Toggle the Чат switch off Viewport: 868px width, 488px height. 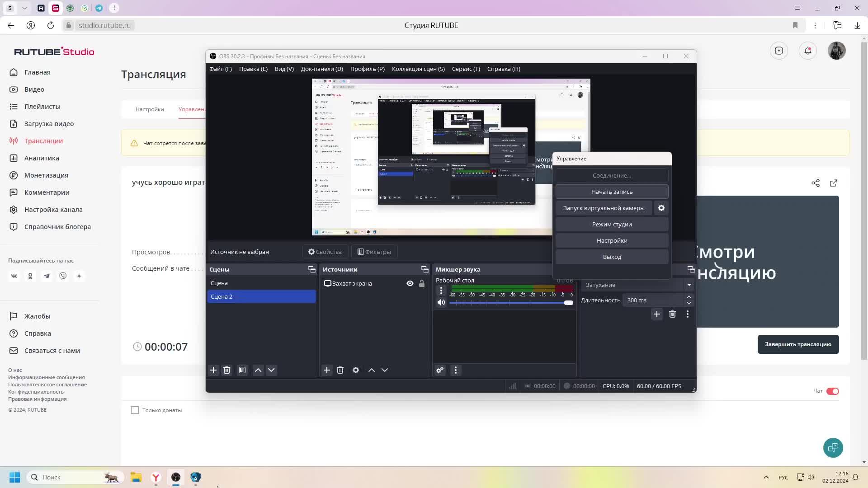coord(833,391)
